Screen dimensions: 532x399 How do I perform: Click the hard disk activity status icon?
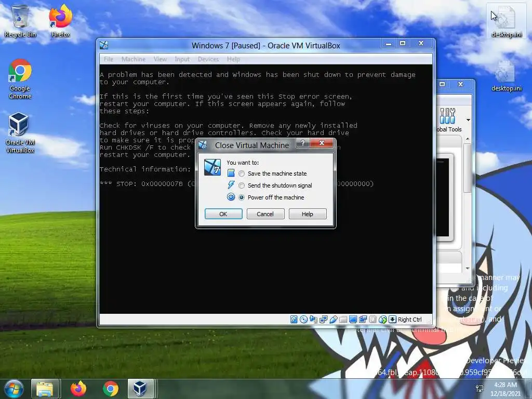tap(294, 320)
